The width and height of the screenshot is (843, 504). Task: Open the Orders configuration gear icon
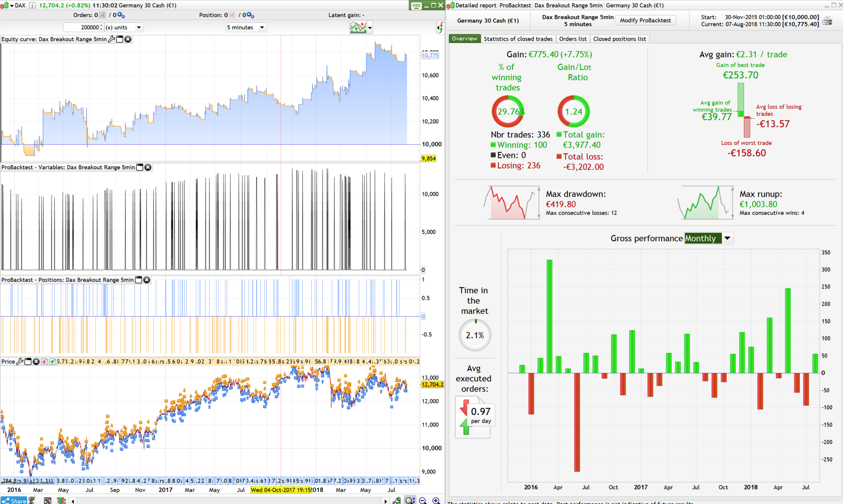point(120,15)
